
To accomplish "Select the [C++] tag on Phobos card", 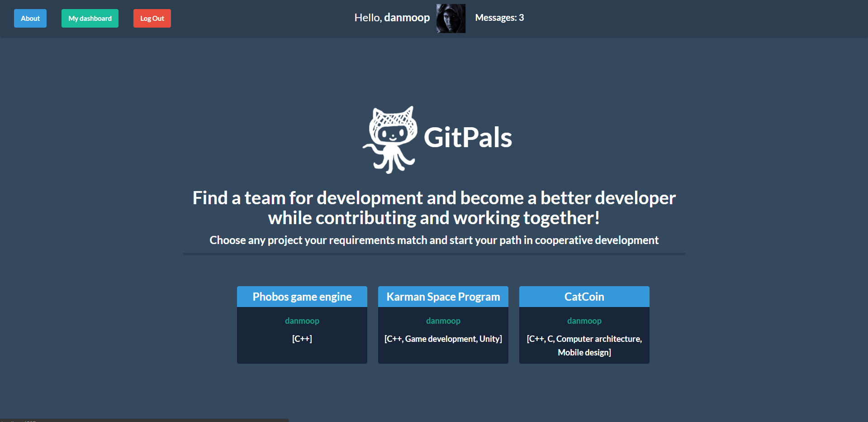I will 302,339.
